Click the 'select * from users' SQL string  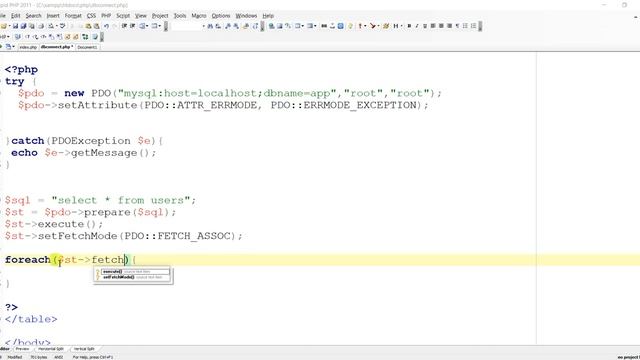(x=121, y=200)
